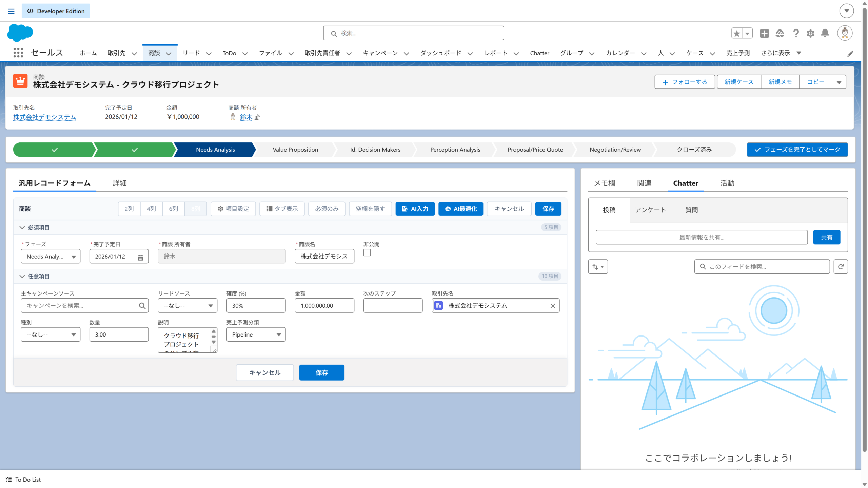Select the Value Proposition stage in path
This screenshot has height=488, width=868.
295,150
